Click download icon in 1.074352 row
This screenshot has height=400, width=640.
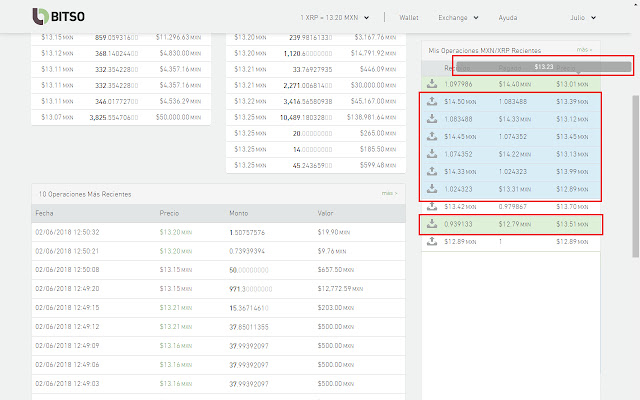click(x=431, y=154)
